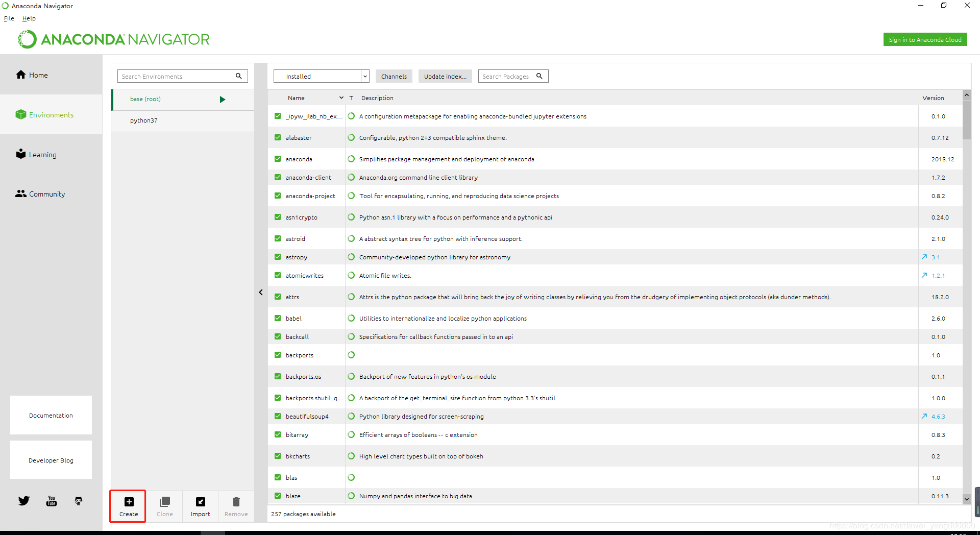Image resolution: width=980 pixels, height=535 pixels.
Task: Click the green circle icon next to blas
Action: click(351, 477)
